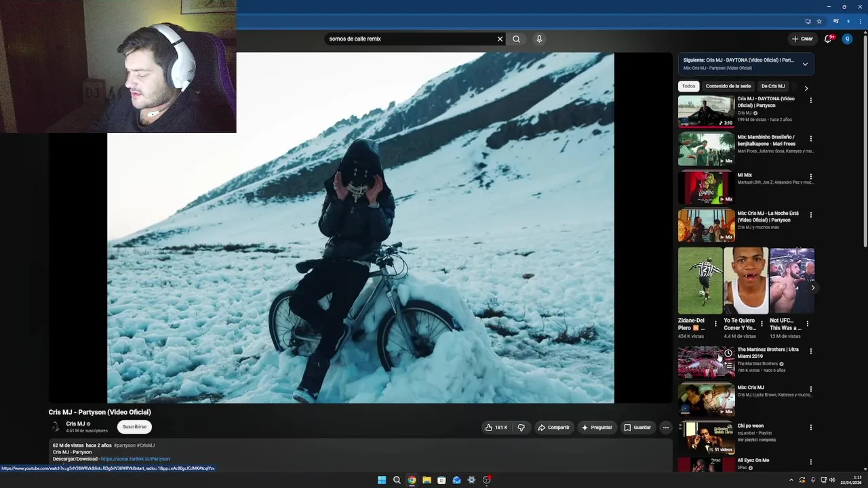868x488 pixels.
Task: Select the Todos filter chip
Action: coord(689,86)
